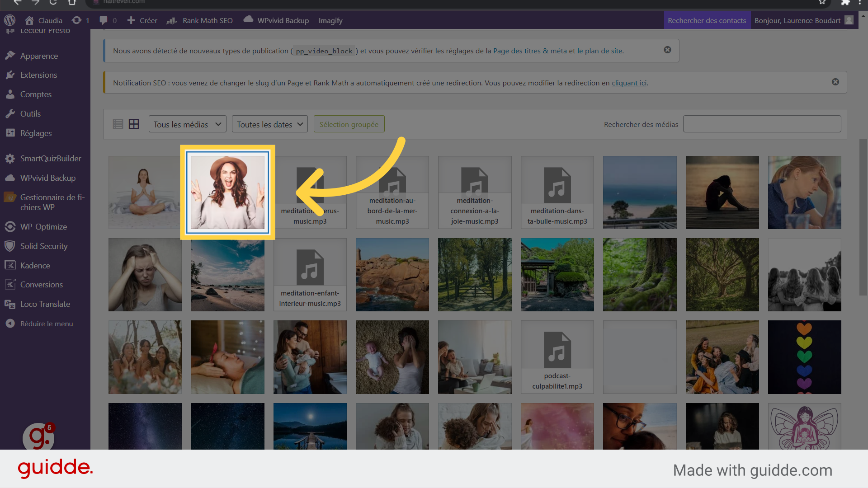Open the Apparence sidebar menu
The height and width of the screenshot is (488, 868).
39,56
